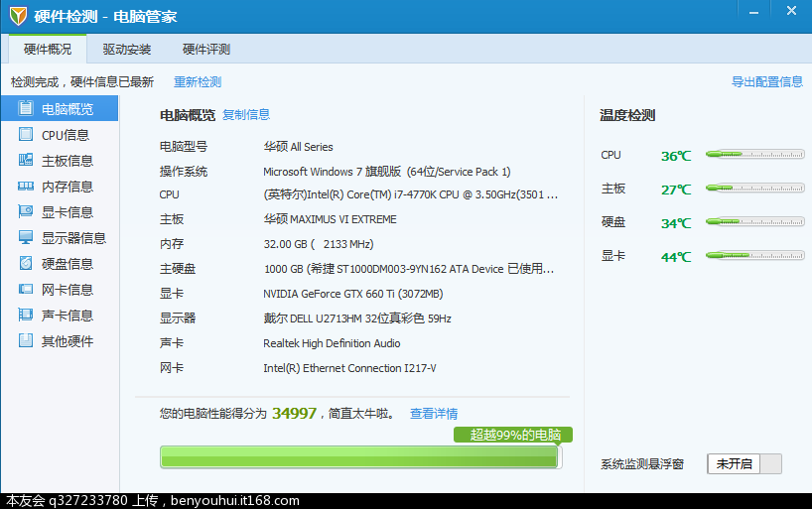
Task: Open 硬盘信息 label in sidebar
Action: (x=68, y=264)
